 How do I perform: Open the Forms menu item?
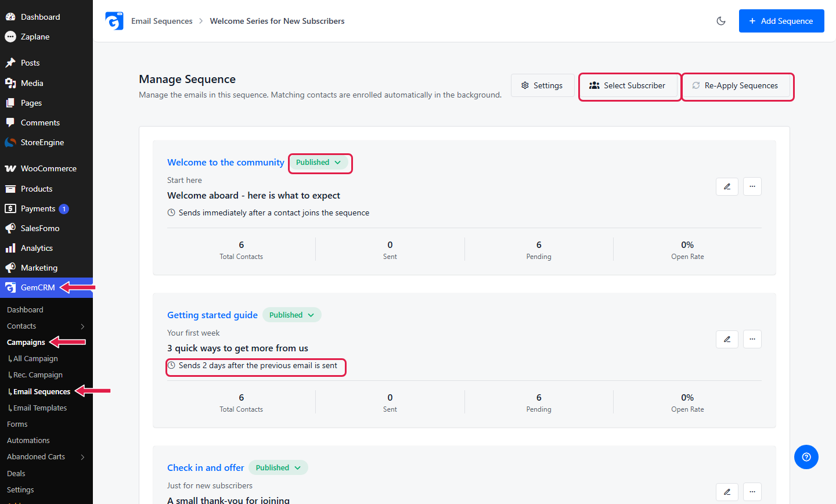(17, 424)
